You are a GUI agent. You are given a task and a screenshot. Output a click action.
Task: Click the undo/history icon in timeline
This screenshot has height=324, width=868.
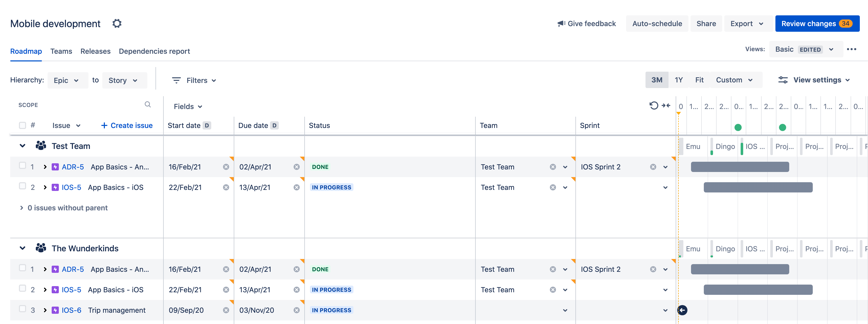[654, 105]
